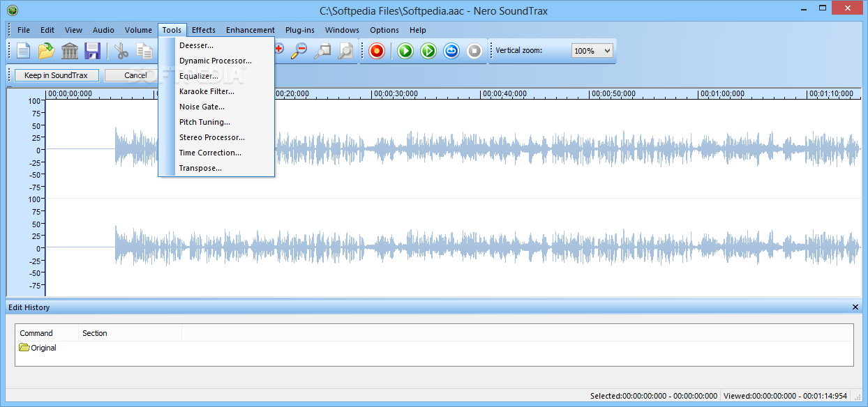Screen dimensions: 868x407
Task: Start recording with the red record button
Action: pos(377,51)
